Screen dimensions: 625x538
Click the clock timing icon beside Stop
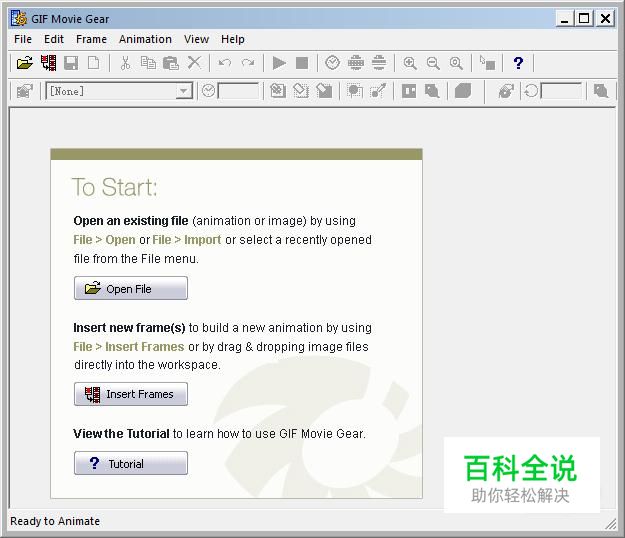(332, 63)
